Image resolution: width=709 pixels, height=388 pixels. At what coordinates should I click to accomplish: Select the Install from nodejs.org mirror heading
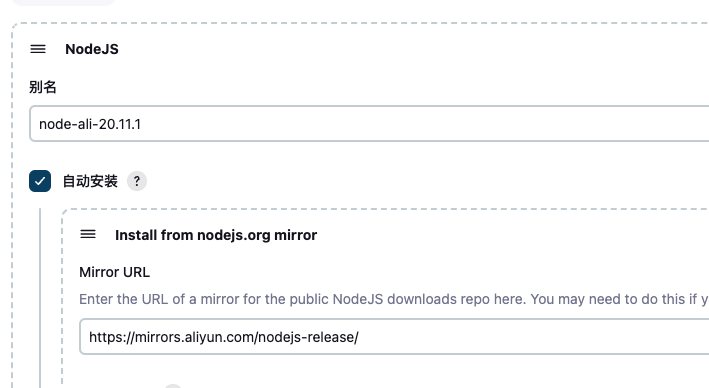pos(216,235)
